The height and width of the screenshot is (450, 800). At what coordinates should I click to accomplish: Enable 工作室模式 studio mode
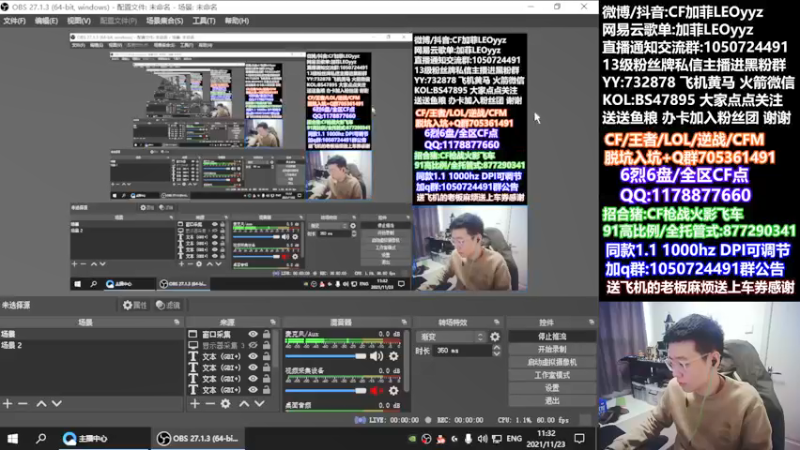click(x=552, y=375)
